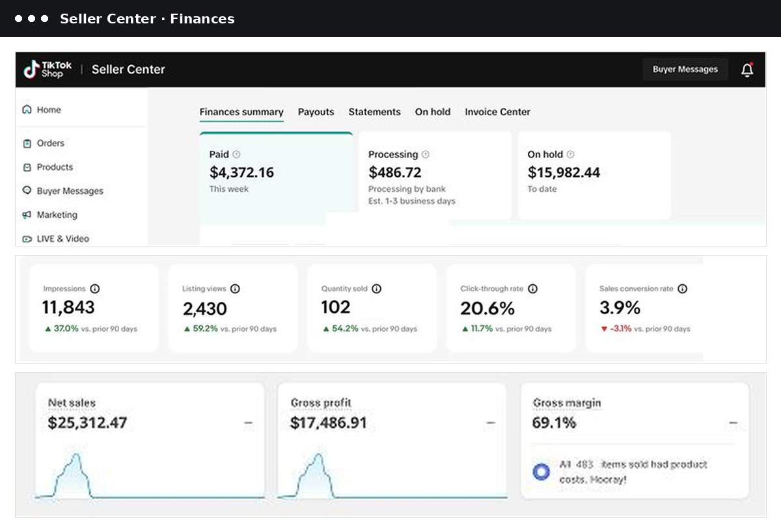Click the Sales conversion rate value 3.9%

click(620, 308)
